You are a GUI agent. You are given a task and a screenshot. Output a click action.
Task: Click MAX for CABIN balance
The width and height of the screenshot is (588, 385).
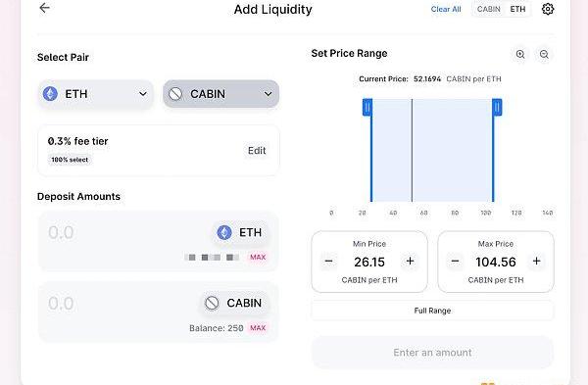click(x=258, y=328)
